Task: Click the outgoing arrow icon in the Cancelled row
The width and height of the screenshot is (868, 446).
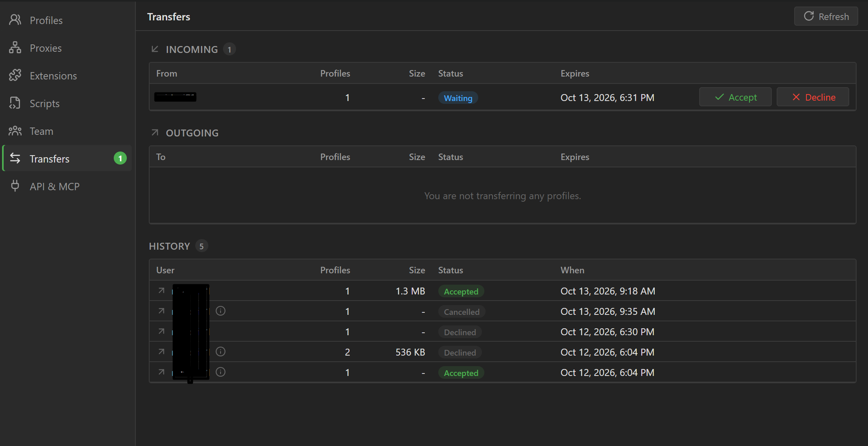Action: pyautogui.click(x=161, y=311)
